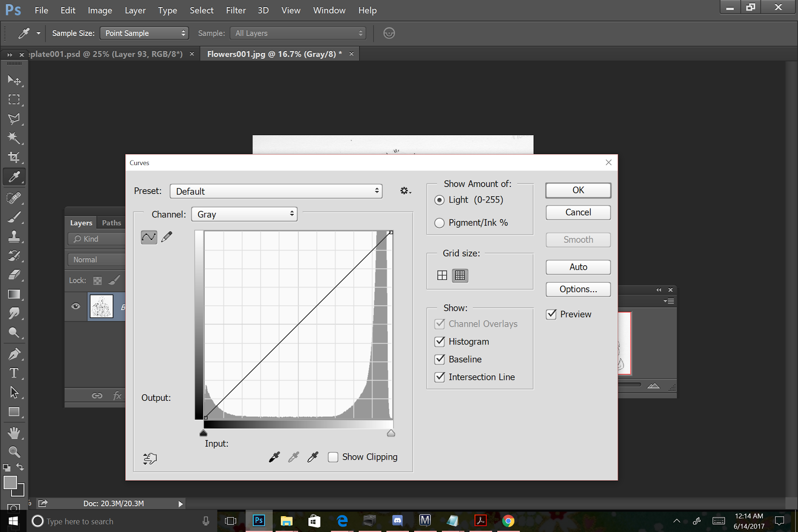798x532 pixels.
Task: Enable Show Clipping checkbox
Action: [333, 457]
